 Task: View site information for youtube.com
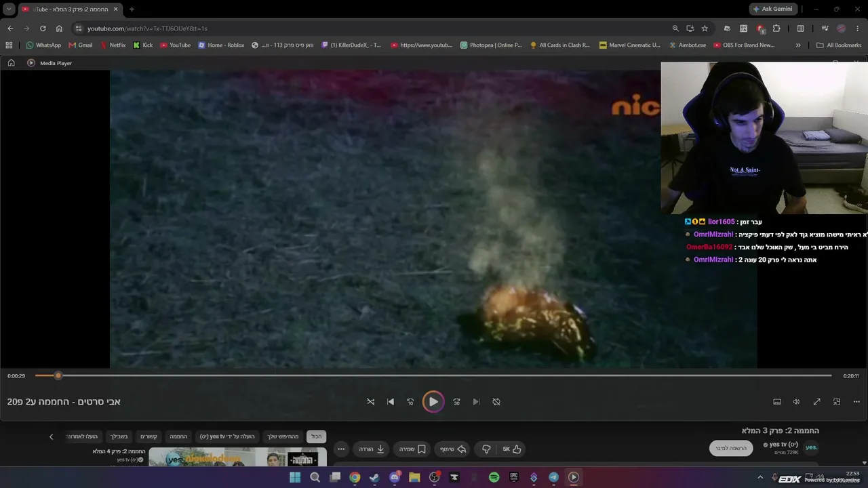click(79, 28)
